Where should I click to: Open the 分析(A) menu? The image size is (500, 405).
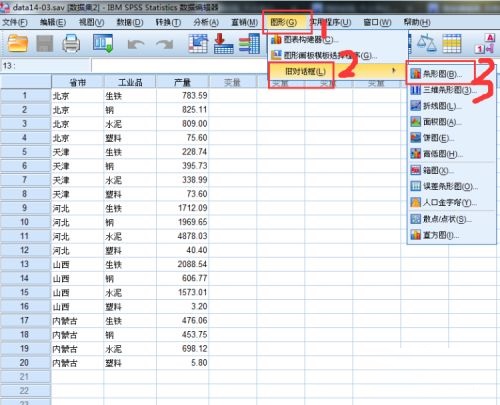tap(206, 22)
